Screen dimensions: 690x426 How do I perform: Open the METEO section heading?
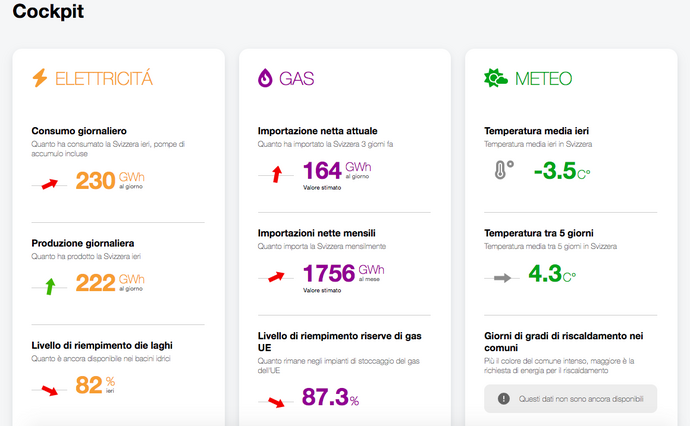543,78
